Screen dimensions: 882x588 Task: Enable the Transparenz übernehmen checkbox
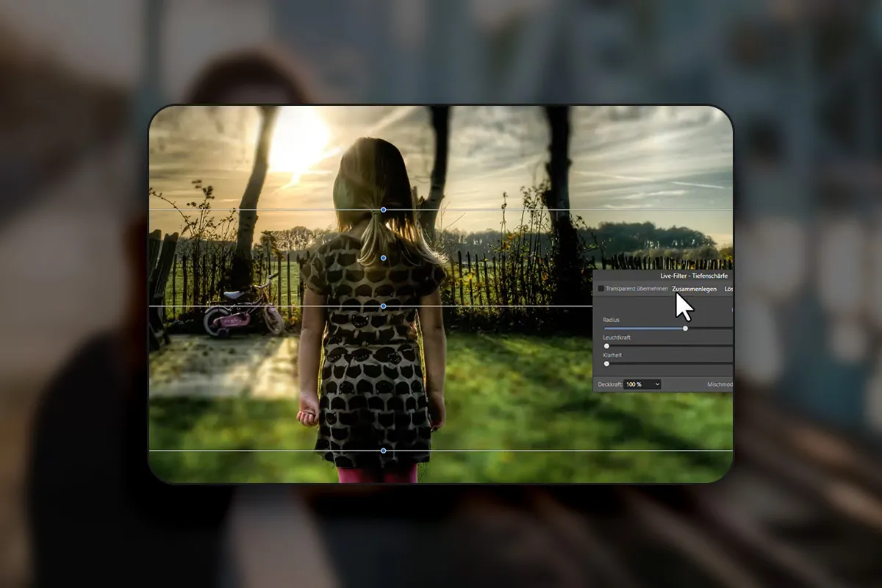[x=600, y=289]
